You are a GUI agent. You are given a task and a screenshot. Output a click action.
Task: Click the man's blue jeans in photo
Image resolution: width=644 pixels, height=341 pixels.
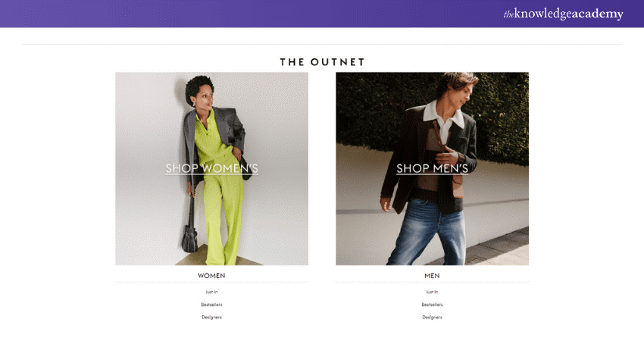pyautogui.click(x=427, y=232)
